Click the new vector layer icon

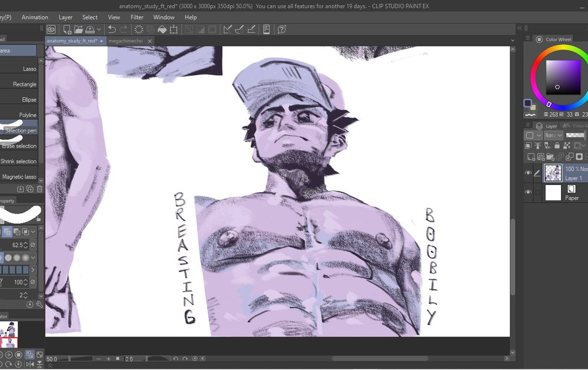click(x=541, y=157)
